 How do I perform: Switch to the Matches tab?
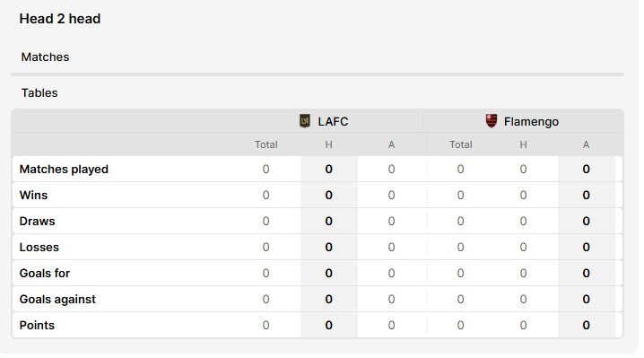pyautogui.click(x=45, y=57)
